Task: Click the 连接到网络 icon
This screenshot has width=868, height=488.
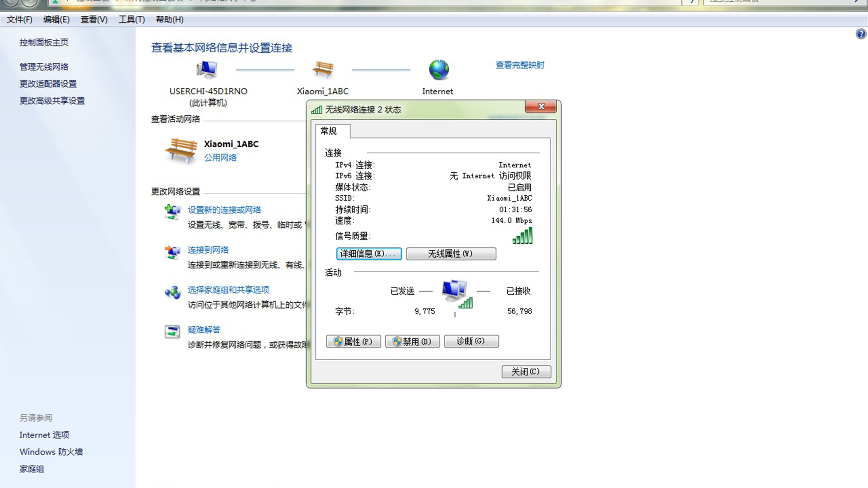Action: (172, 252)
